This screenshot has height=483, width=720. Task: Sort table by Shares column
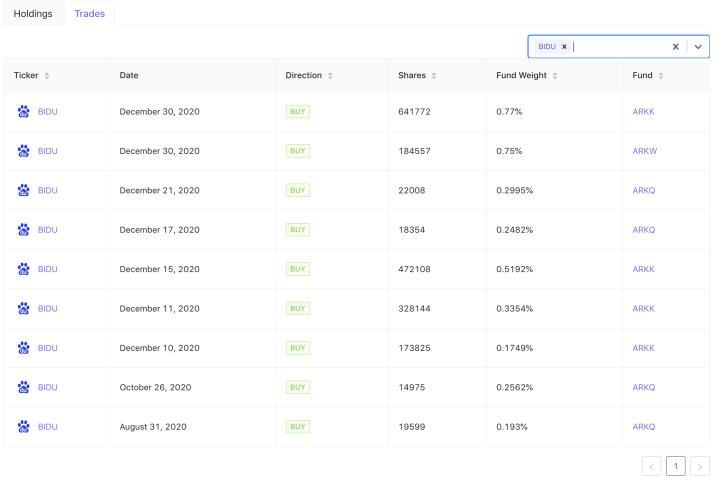tap(433, 75)
